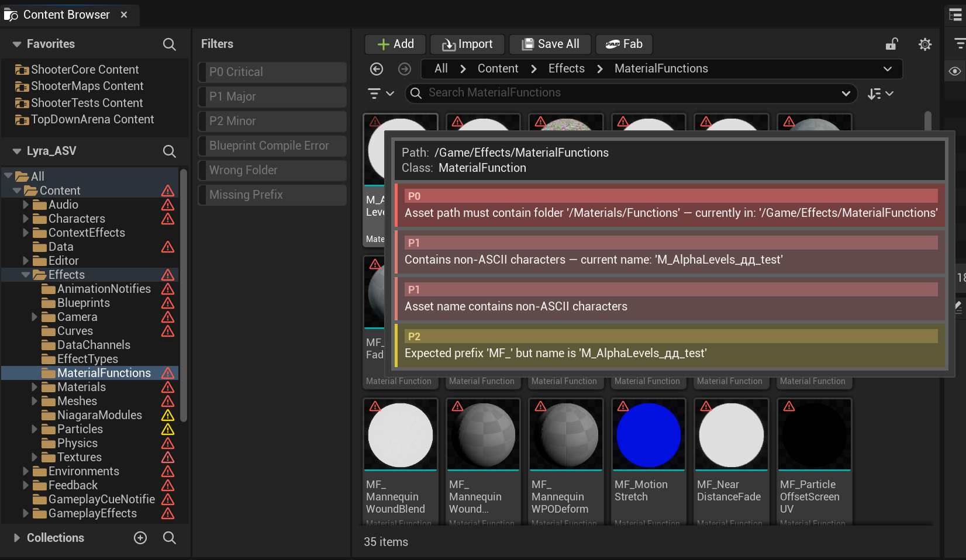Expand the Materials folder
This screenshot has width=966, height=560.
[x=34, y=387]
